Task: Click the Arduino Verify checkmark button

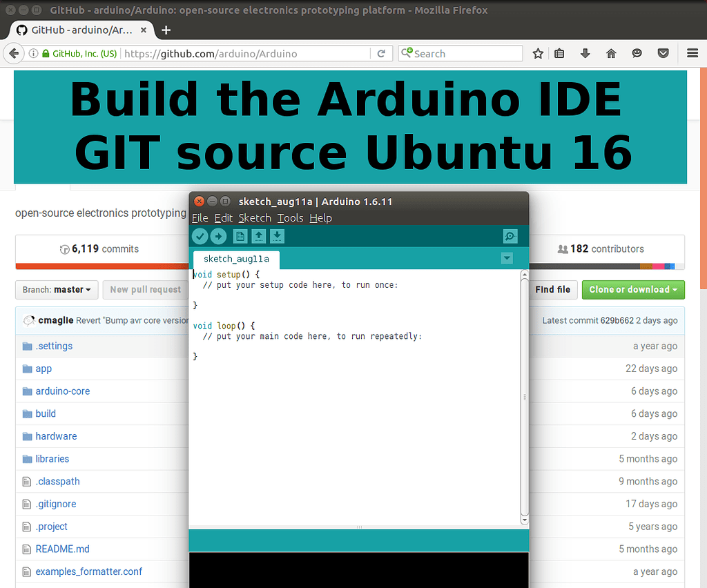Action: (200, 236)
